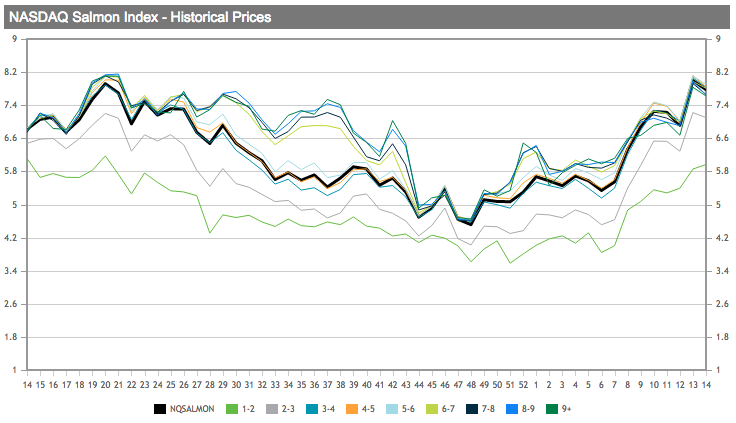
Task: Click week 29 label on x-axis
Action: coord(223,385)
